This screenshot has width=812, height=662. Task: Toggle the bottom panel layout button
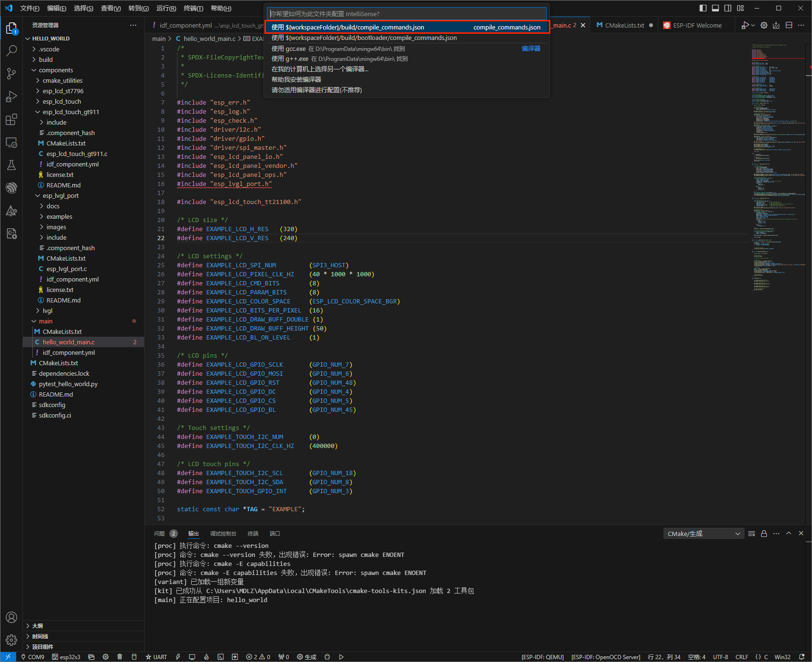point(715,8)
